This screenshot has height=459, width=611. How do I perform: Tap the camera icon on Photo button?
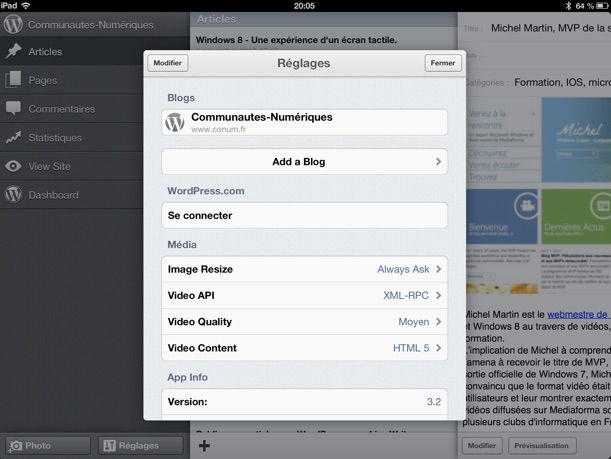16,445
